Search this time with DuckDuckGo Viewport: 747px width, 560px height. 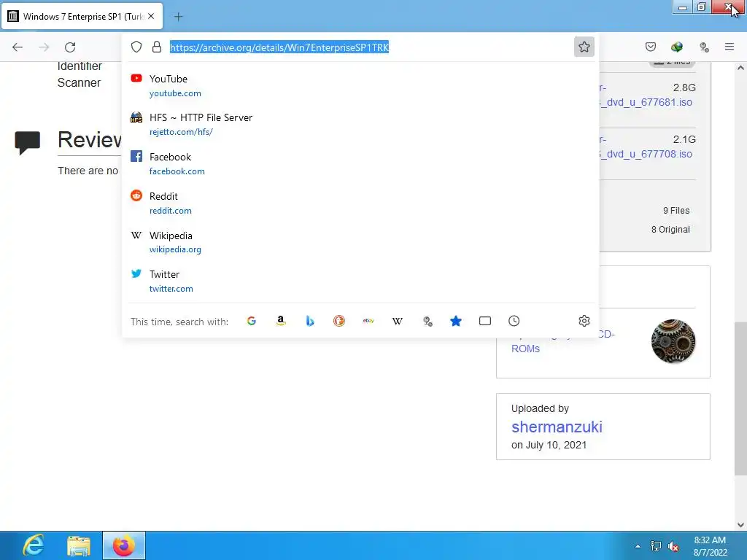338,321
